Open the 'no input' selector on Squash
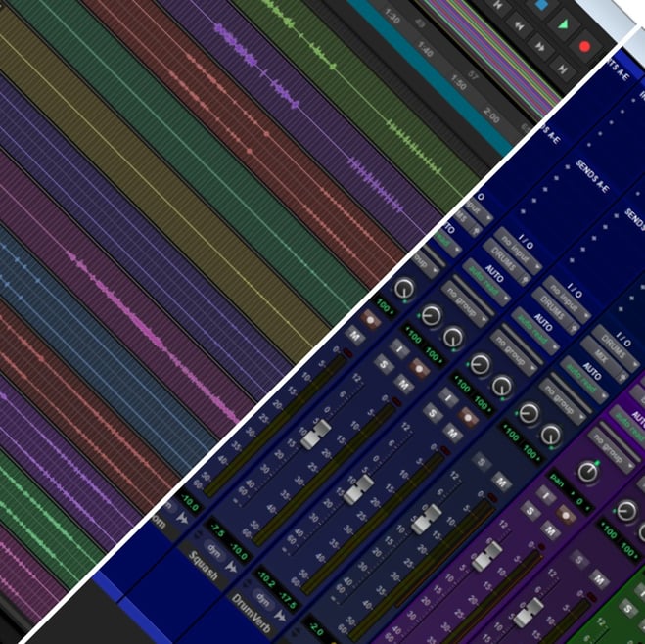 (x=518, y=252)
